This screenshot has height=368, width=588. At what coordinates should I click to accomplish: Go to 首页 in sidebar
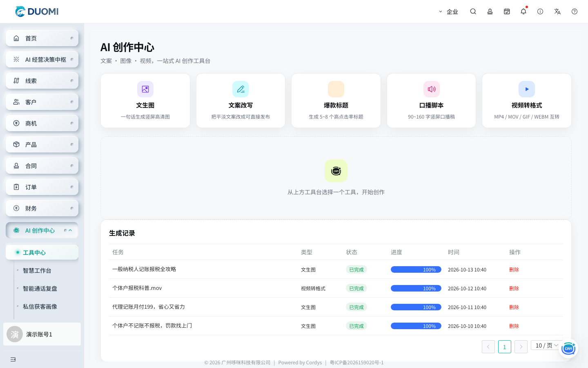[42, 38]
